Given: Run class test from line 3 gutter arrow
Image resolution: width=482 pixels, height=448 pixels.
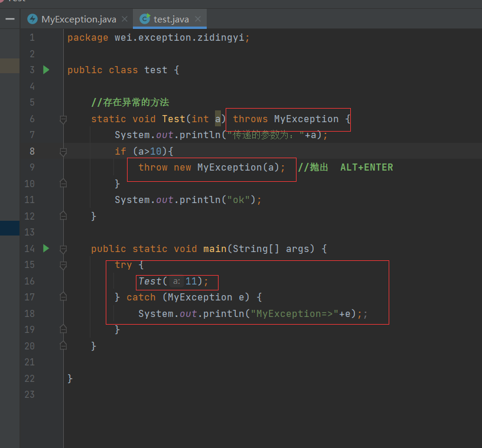Looking at the screenshot, I should [x=46, y=70].
